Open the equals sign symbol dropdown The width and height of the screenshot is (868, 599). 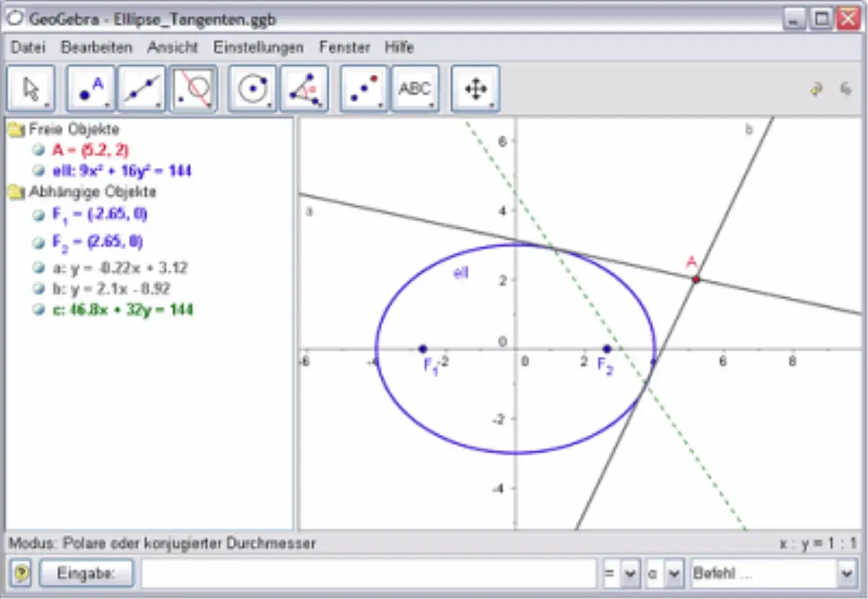point(629,574)
